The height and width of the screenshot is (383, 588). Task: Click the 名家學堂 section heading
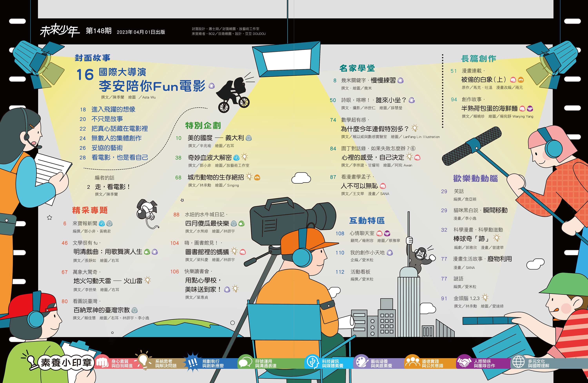point(357,68)
